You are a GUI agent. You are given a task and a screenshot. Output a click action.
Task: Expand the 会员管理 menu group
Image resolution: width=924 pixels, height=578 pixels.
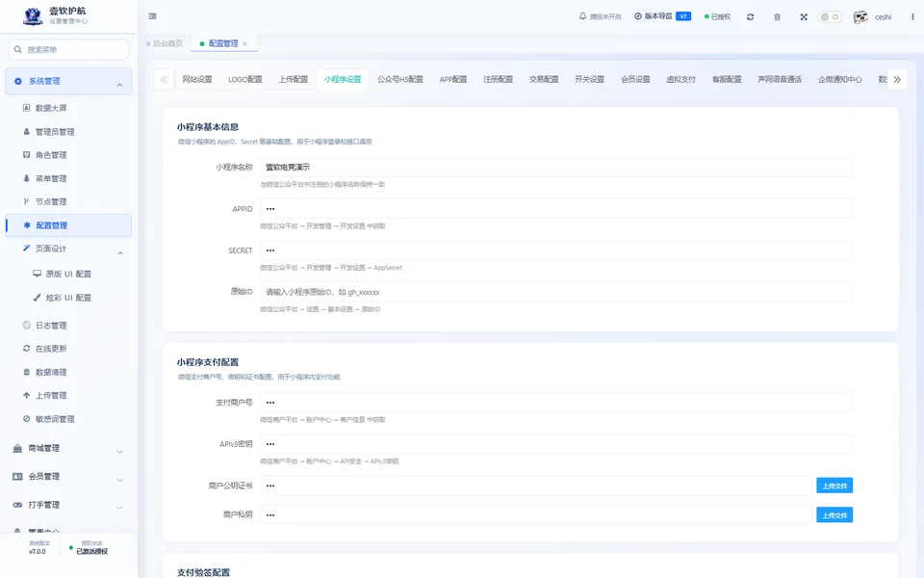tap(68, 477)
